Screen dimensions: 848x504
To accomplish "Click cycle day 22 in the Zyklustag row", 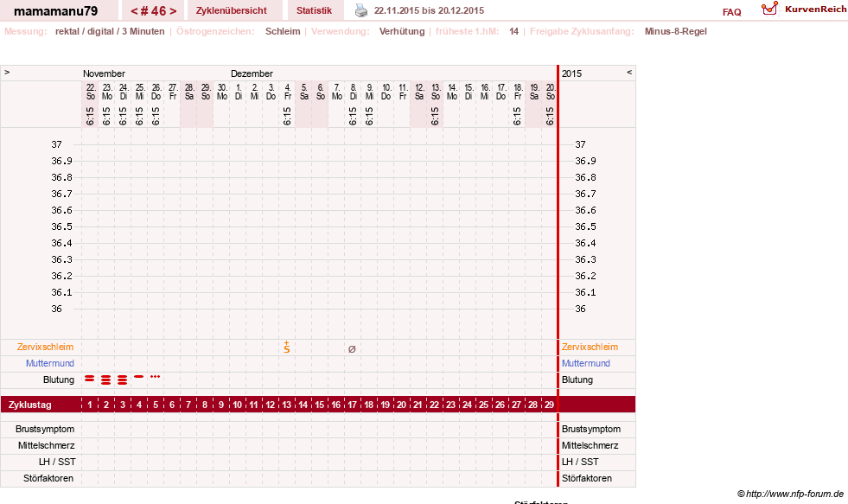I will coord(434,405).
